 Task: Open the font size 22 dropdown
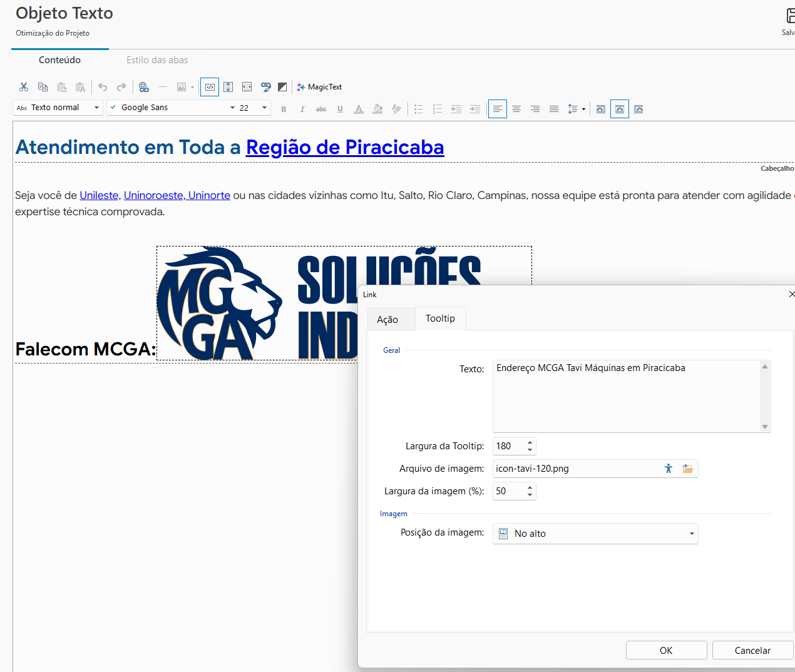click(264, 108)
